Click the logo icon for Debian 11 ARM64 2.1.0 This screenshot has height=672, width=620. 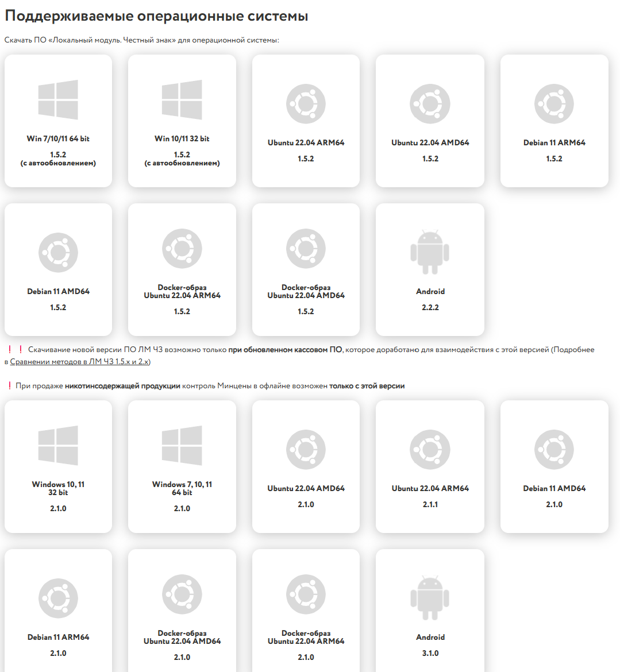point(58,598)
